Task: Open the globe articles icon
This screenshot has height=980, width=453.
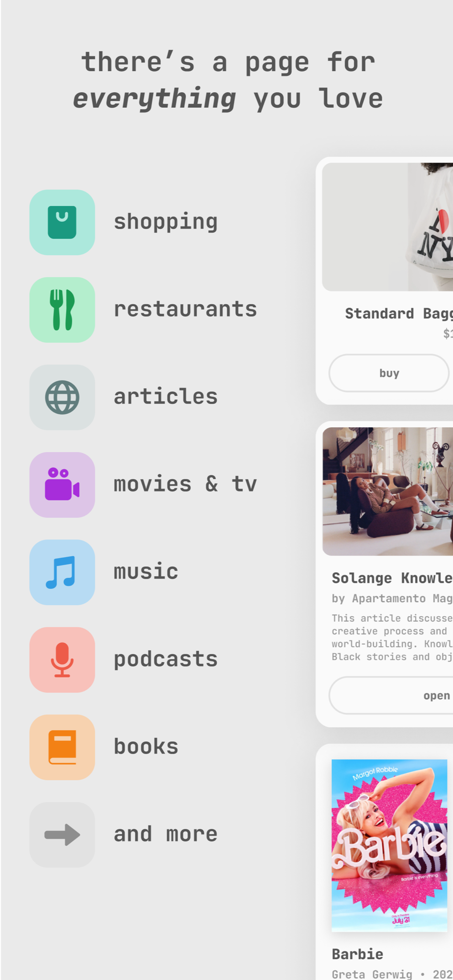Action: [62, 397]
